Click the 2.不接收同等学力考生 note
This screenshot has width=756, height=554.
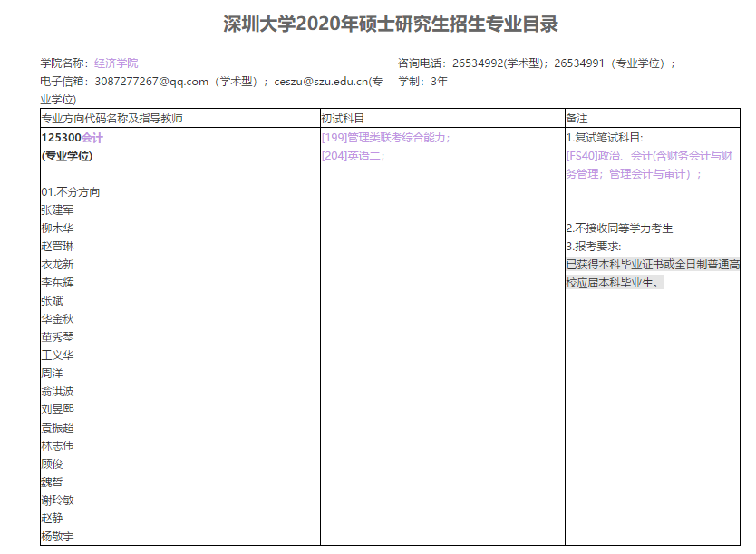[619, 228]
